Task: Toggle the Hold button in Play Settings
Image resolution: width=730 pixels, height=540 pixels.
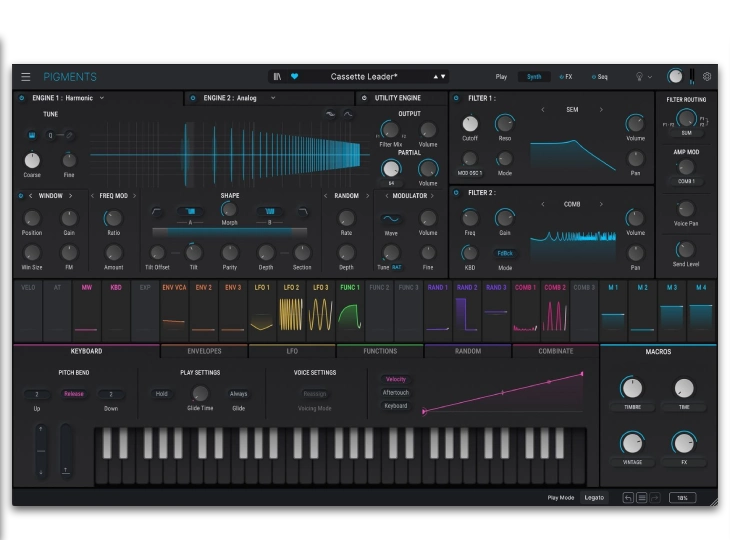Action: coord(161,394)
